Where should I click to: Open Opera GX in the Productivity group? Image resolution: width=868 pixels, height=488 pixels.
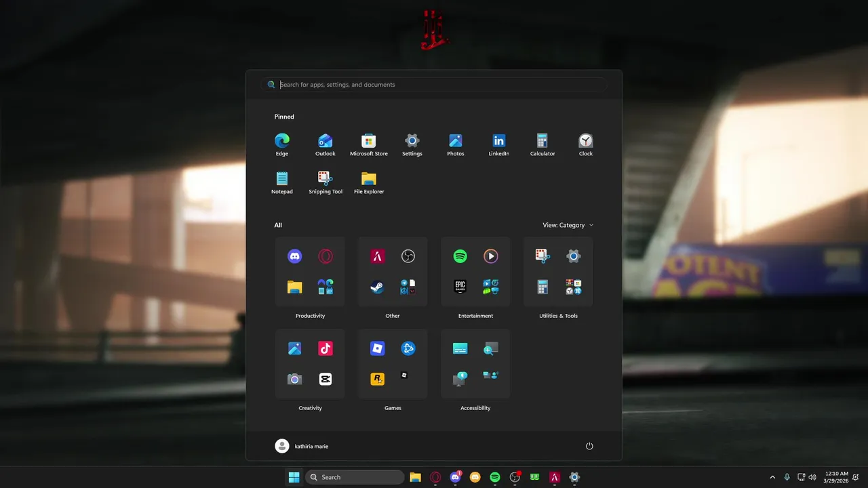point(325,256)
